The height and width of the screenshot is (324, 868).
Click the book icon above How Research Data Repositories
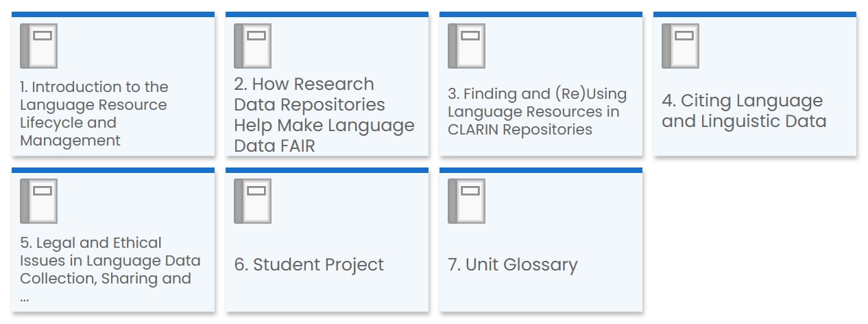click(x=252, y=46)
